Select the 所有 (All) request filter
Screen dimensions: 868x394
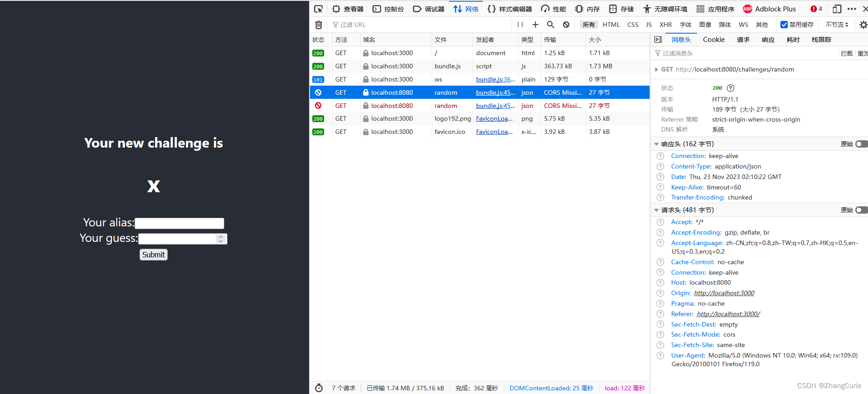click(x=589, y=25)
